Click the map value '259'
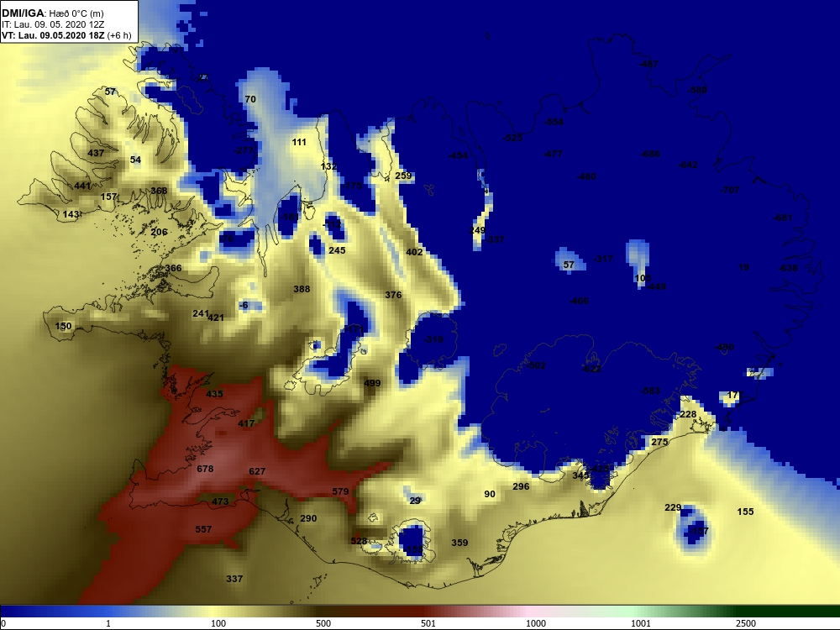This screenshot has width=840, height=630. [403, 176]
